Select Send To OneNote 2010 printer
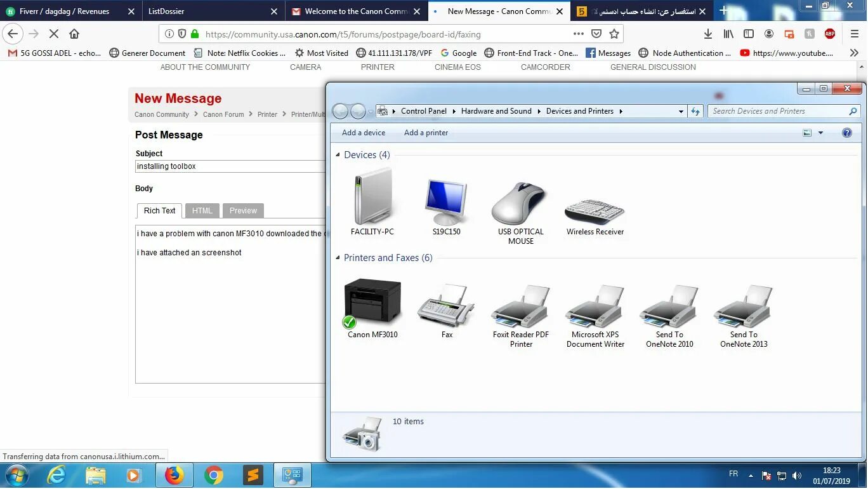 point(669,305)
